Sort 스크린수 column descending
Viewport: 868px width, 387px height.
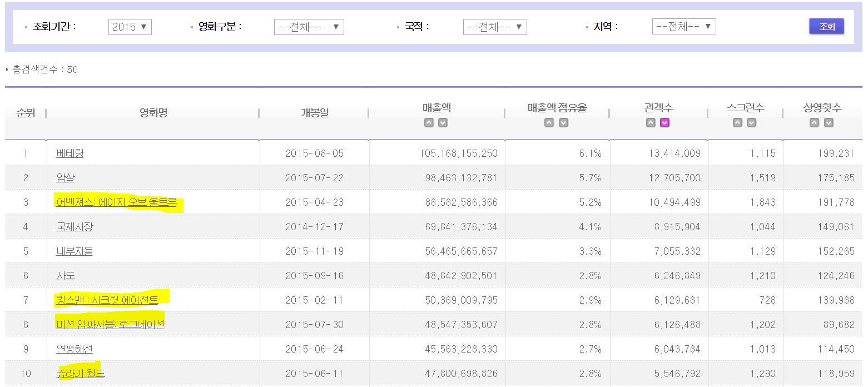tap(751, 123)
